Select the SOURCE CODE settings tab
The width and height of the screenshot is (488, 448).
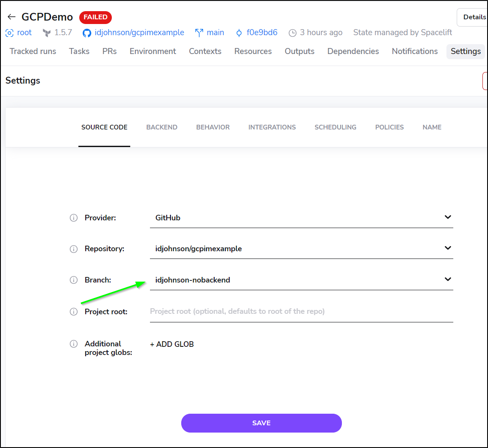tap(104, 127)
